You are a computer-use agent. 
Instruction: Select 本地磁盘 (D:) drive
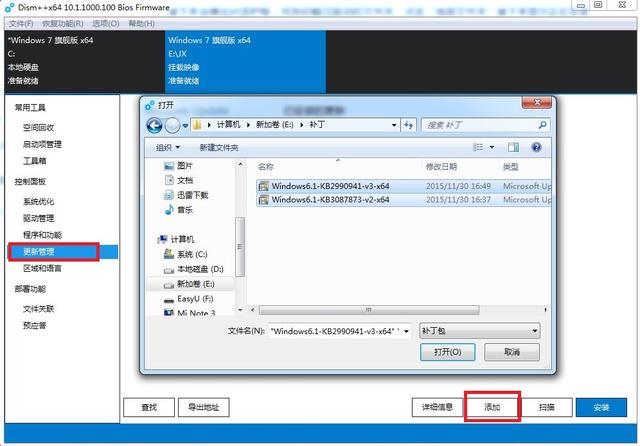pyautogui.click(x=193, y=269)
